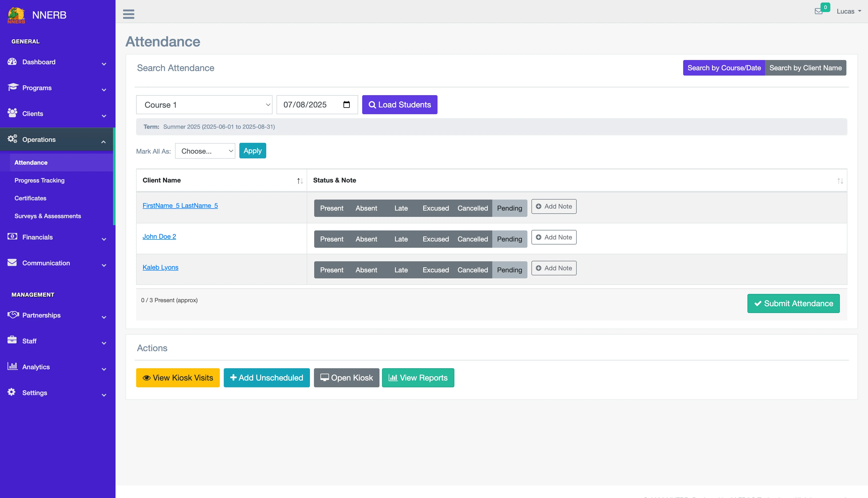Mark FirstName_5 LastName_5 as Absent
The height and width of the screenshot is (498, 868).
(x=366, y=208)
